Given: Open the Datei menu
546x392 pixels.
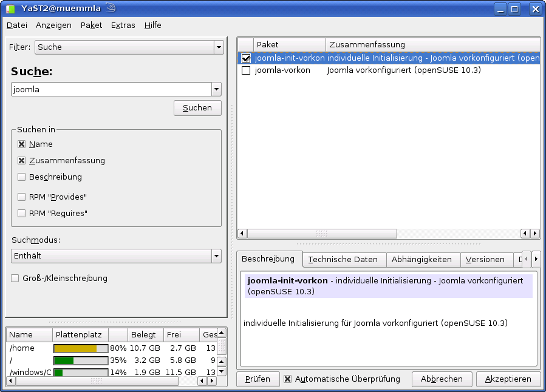Looking at the screenshot, I should pyautogui.click(x=17, y=25).
